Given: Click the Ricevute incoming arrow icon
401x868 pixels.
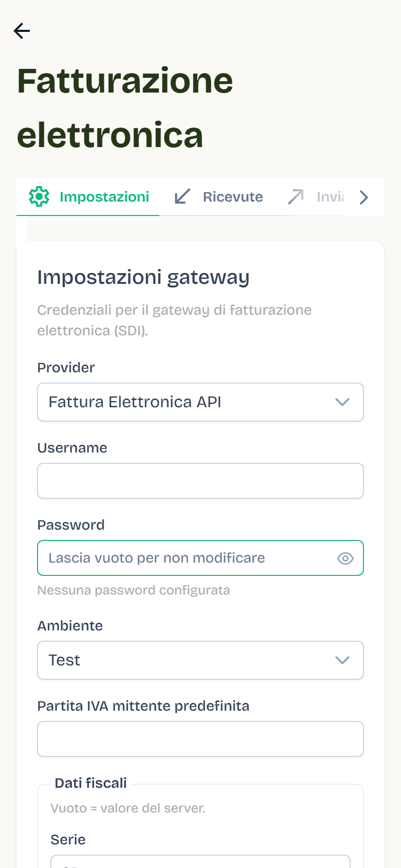Looking at the screenshot, I should (183, 196).
